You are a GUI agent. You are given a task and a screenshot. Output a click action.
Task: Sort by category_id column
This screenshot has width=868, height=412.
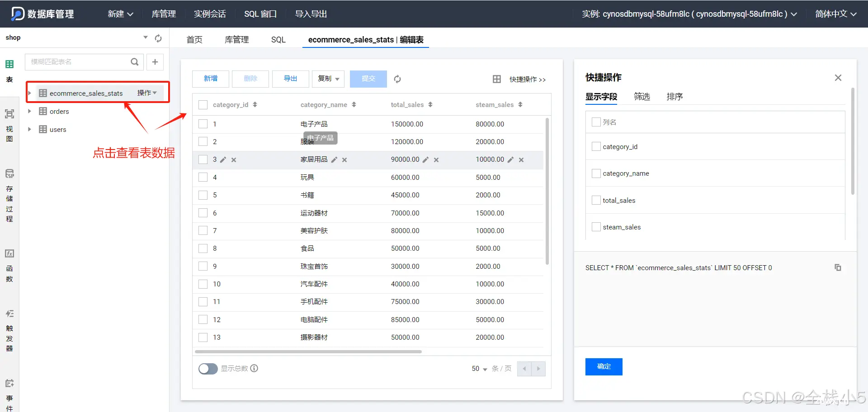(255, 104)
